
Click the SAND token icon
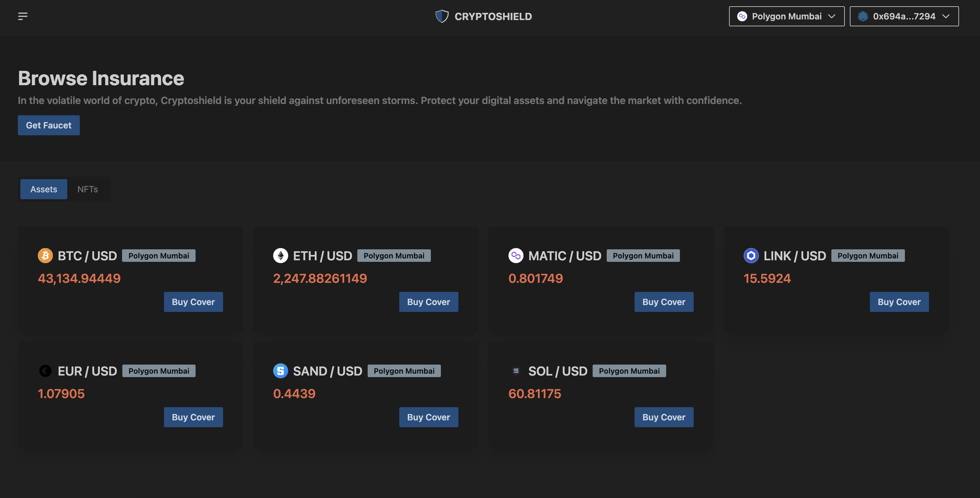click(280, 371)
